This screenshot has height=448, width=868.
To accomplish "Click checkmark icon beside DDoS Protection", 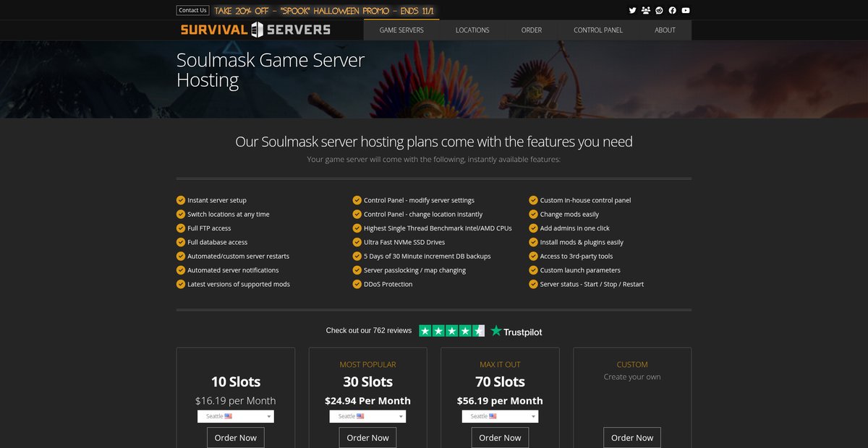I will [357, 284].
